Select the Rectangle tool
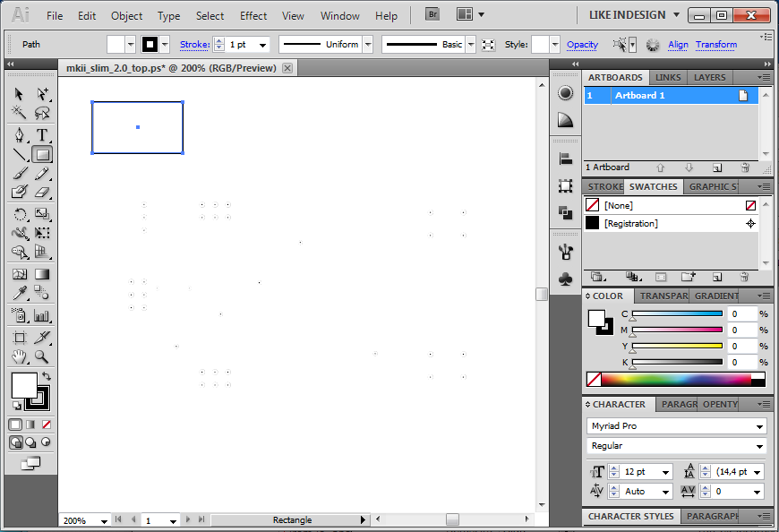Screen dimensions: 779x532 pyautogui.click(x=42, y=154)
